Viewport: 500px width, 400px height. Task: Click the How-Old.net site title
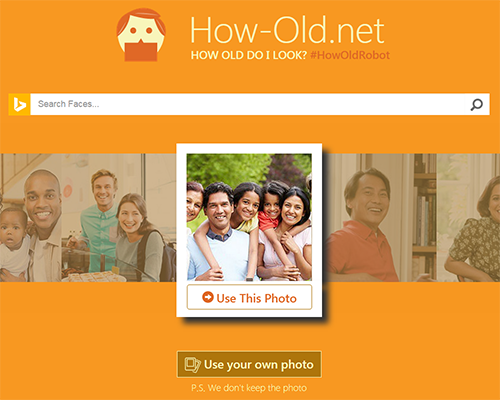point(287,30)
